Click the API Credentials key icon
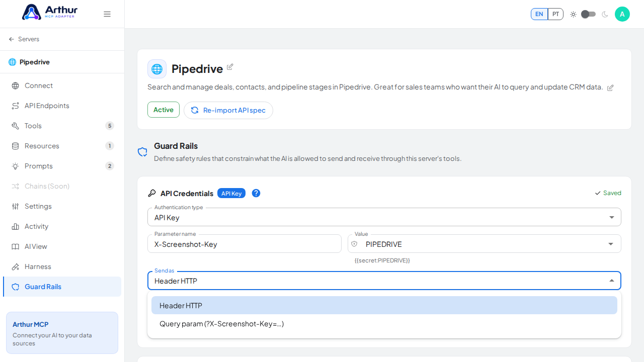644x362 pixels. pos(152,193)
